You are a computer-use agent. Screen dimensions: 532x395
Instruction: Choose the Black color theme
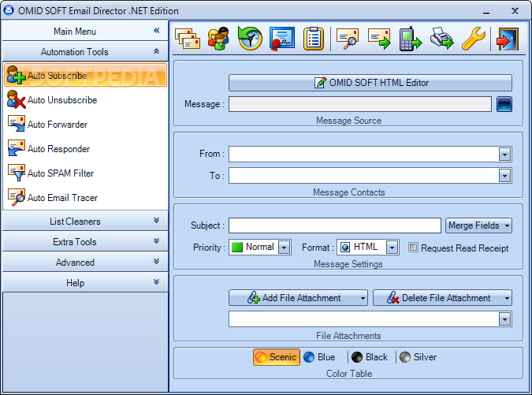click(370, 357)
